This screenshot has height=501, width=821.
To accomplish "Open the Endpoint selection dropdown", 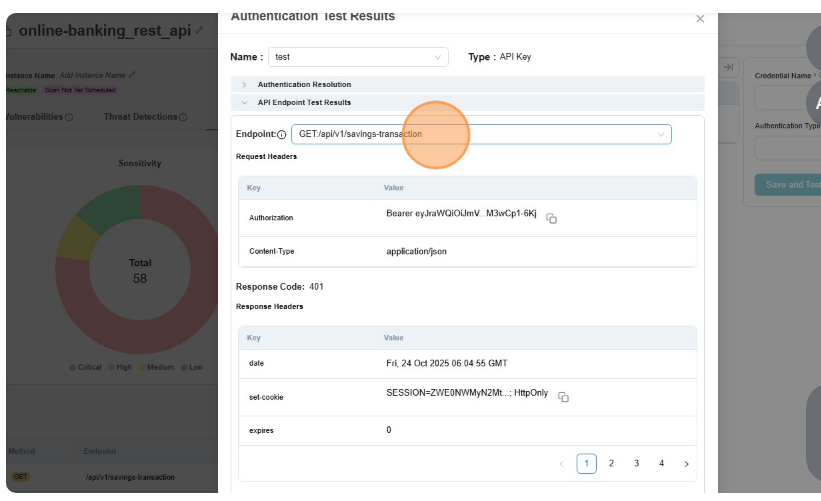I will coord(481,134).
